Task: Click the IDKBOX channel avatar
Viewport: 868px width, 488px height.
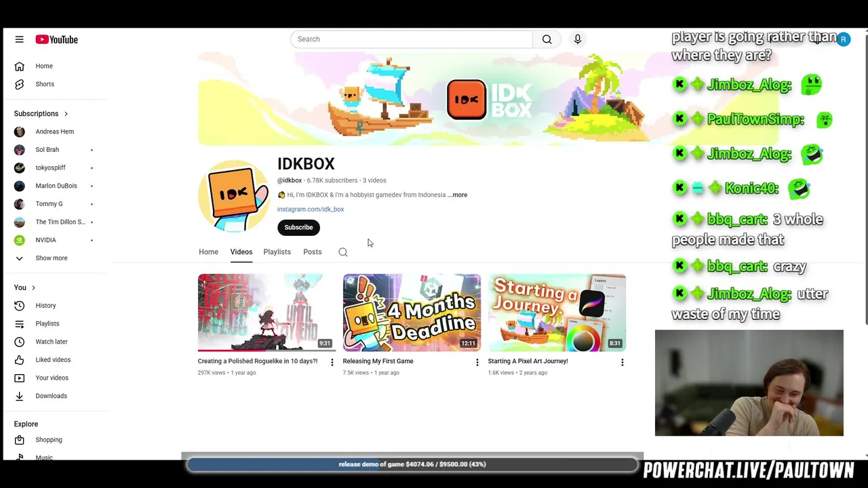Action: (x=233, y=196)
